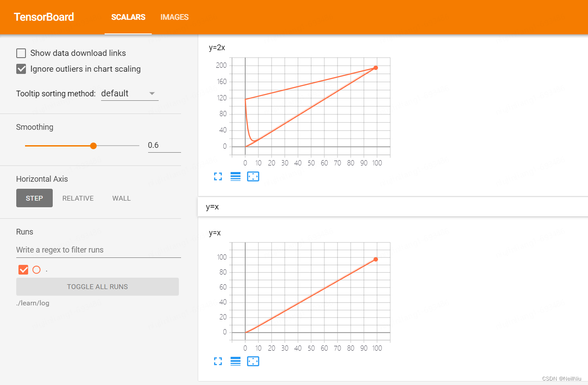Viewport: 588px width, 385px height.
Task: Expand the y=2x chart to full width
Action: (218, 177)
